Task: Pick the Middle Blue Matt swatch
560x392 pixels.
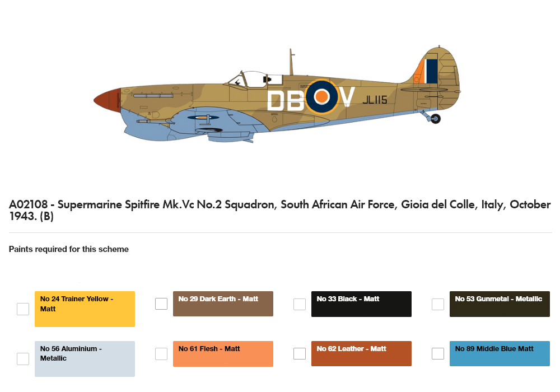Action: click(500, 353)
